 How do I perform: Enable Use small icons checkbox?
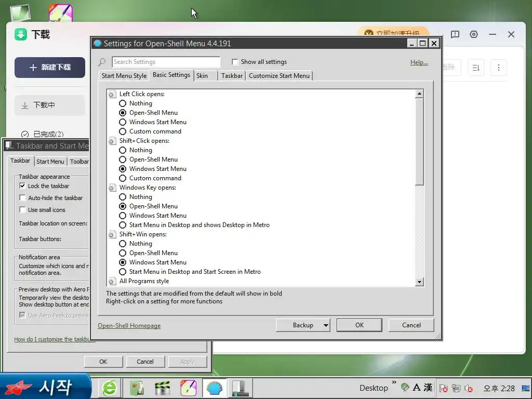point(22,210)
